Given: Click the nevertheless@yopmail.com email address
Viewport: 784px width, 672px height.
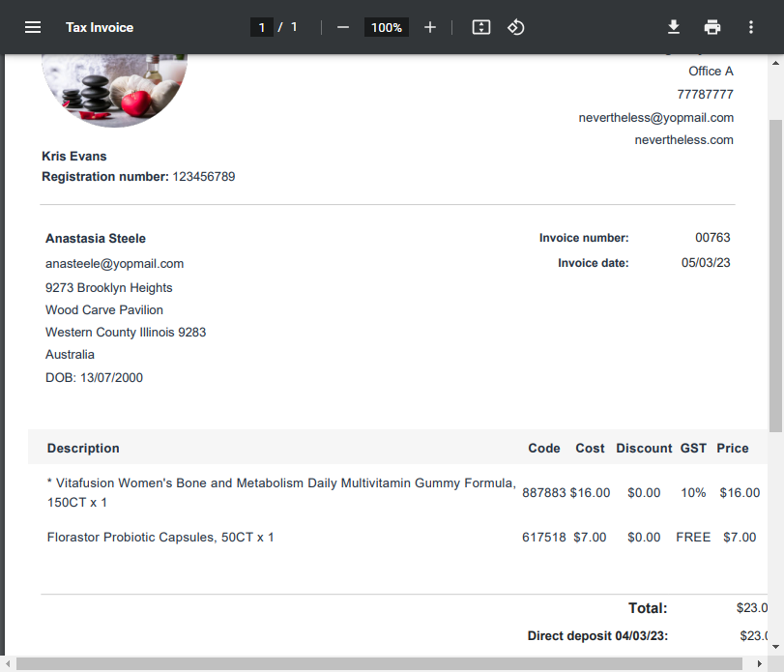Looking at the screenshot, I should (x=655, y=117).
